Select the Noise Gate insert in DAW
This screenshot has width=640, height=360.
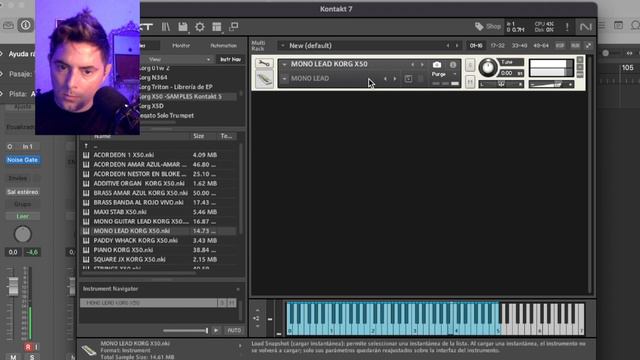[22, 160]
